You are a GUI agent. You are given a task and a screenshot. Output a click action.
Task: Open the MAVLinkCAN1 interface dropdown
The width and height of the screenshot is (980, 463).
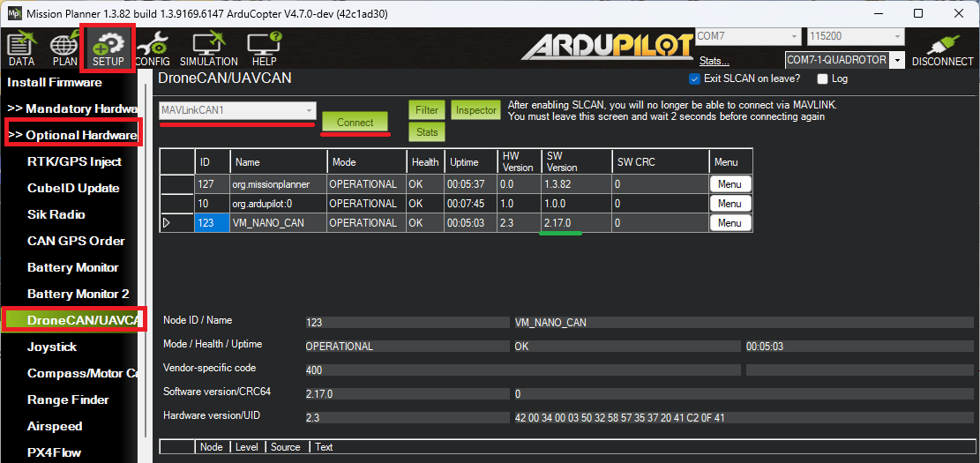(x=237, y=110)
